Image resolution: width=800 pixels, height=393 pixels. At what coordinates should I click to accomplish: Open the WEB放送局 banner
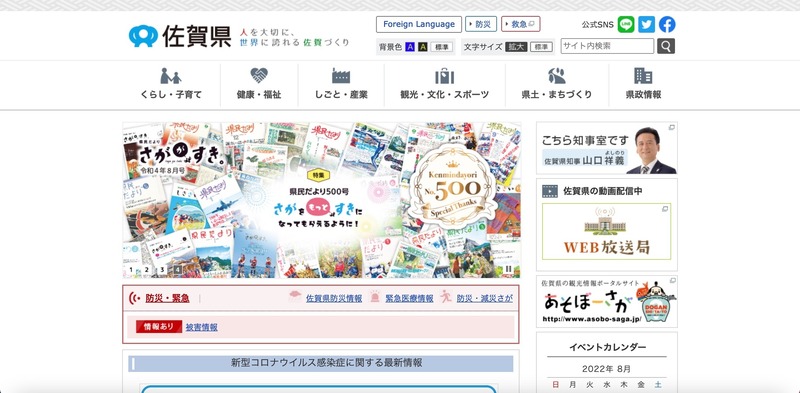pos(607,231)
